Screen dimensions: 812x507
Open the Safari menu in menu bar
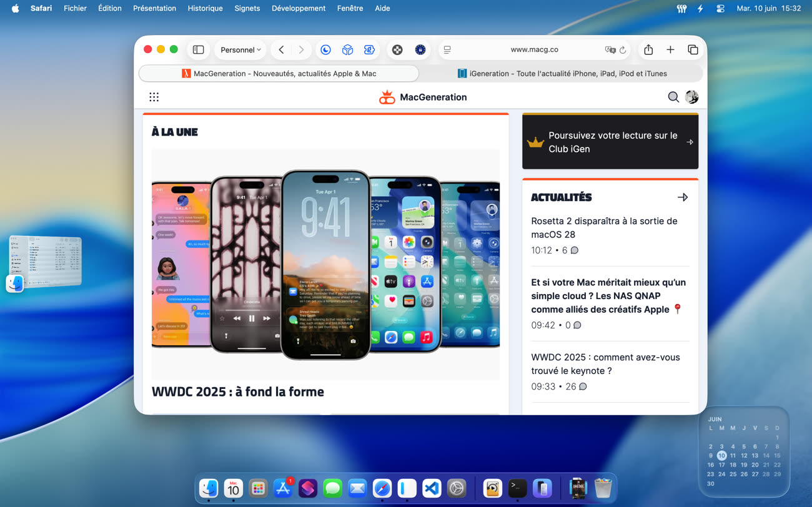(41, 8)
